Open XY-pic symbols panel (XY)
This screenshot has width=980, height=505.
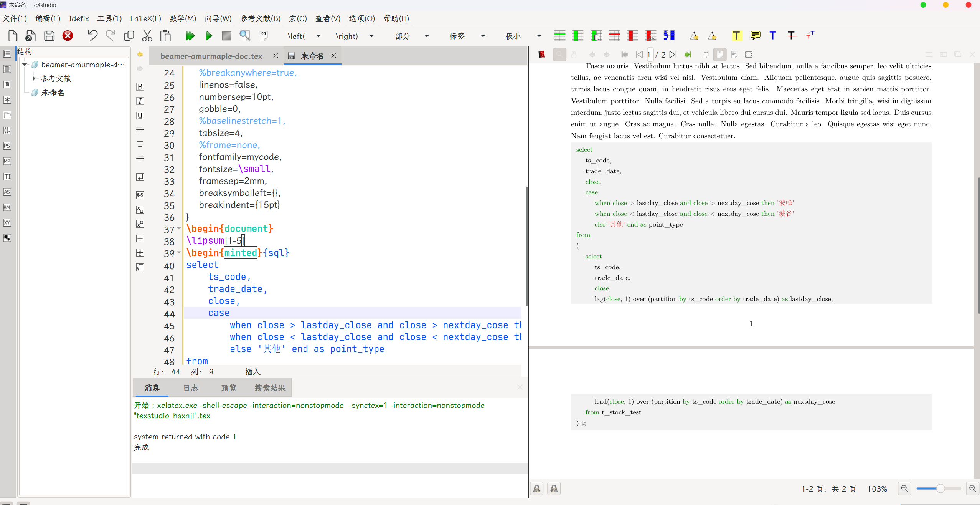tap(7, 223)
